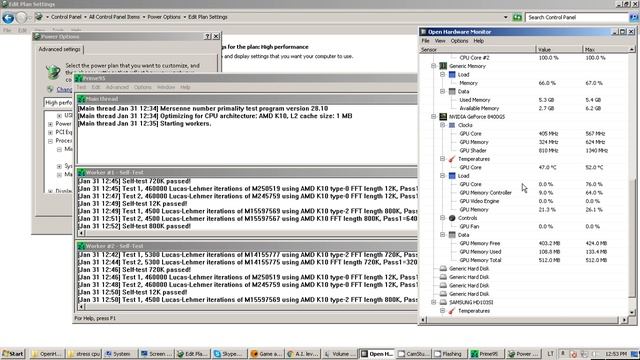This screenshot has width=640, height=360.
Task: Click the Change settings link in Power Options
Action: (64, 89)
